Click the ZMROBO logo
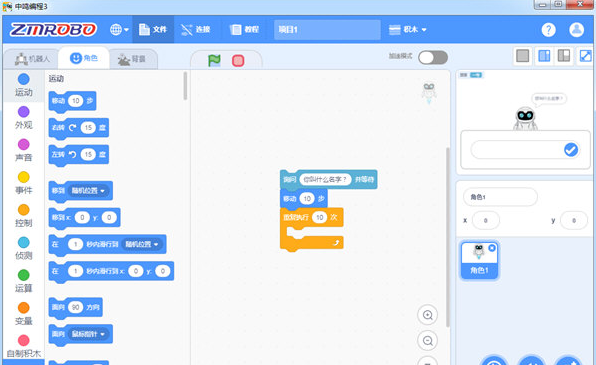Screen dimensions: 596x365 click(53, 29)
